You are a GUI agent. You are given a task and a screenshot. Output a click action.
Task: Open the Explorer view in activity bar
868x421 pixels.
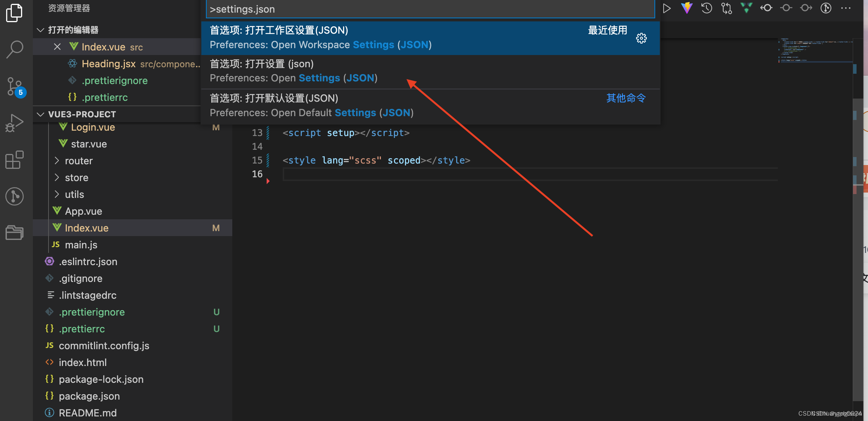tap(15, 13)
